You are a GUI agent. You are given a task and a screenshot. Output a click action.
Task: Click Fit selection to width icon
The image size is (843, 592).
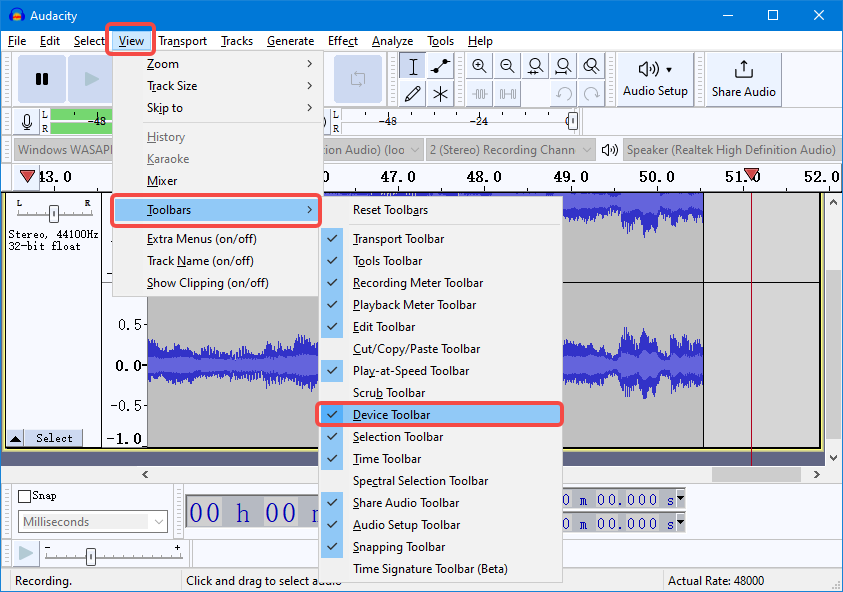(535, 66)
